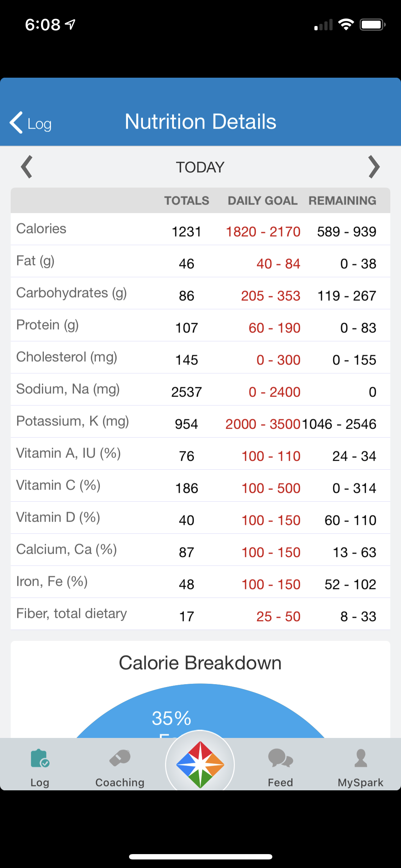
Task: Select the TODAY date label
Action: click(200, 167)
